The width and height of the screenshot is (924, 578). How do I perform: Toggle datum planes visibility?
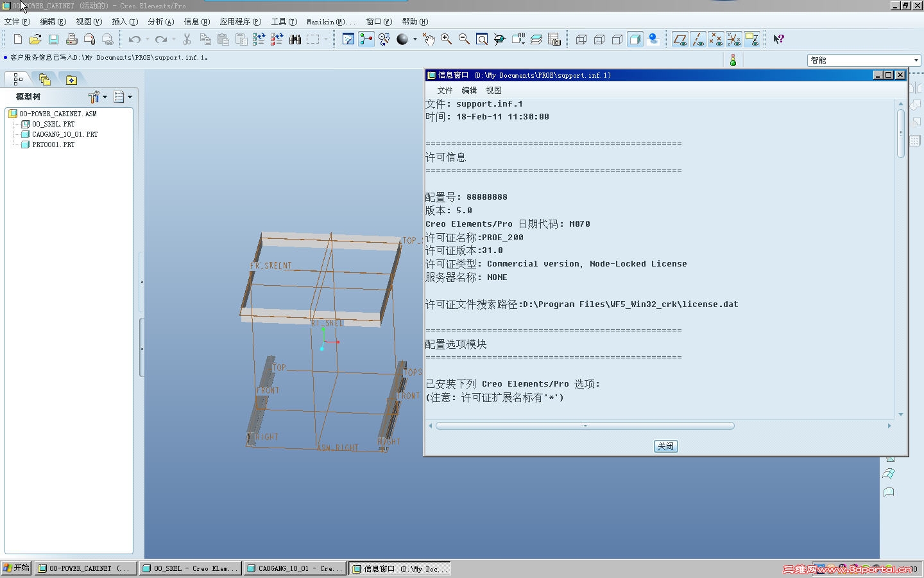coord(680,39)
